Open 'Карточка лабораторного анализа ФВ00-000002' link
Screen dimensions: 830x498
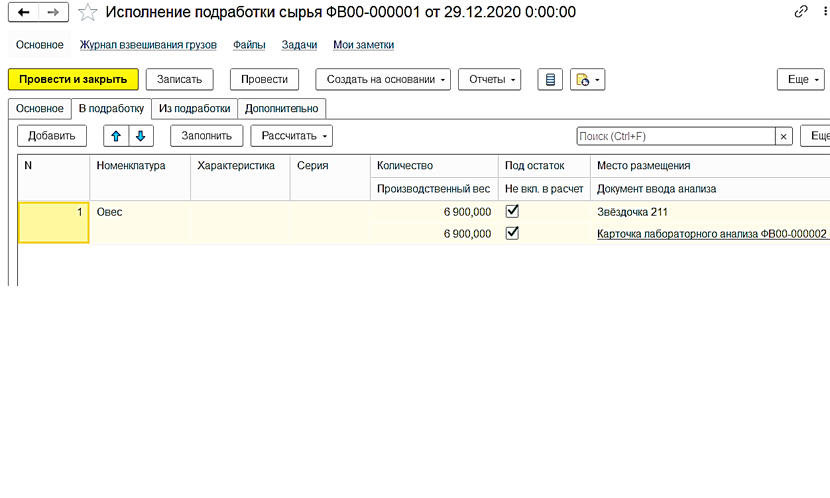(711, 233)
